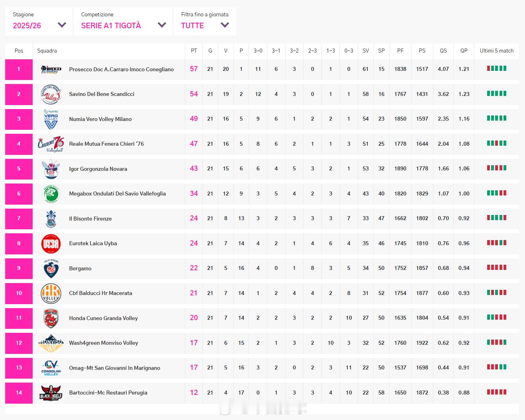525x420 pixels.
Task: Click the Imoco Conegliano team logo
Action: [51, 69]
